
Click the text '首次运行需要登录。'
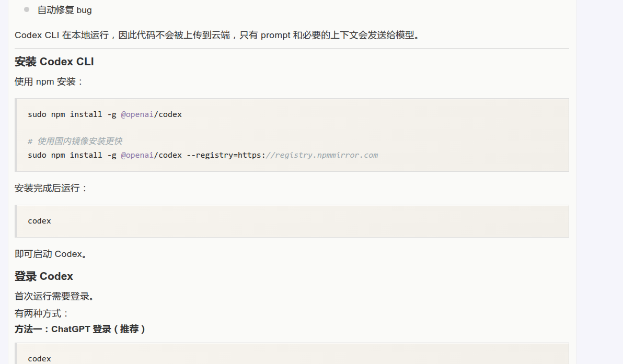click(x=54, y=296)
